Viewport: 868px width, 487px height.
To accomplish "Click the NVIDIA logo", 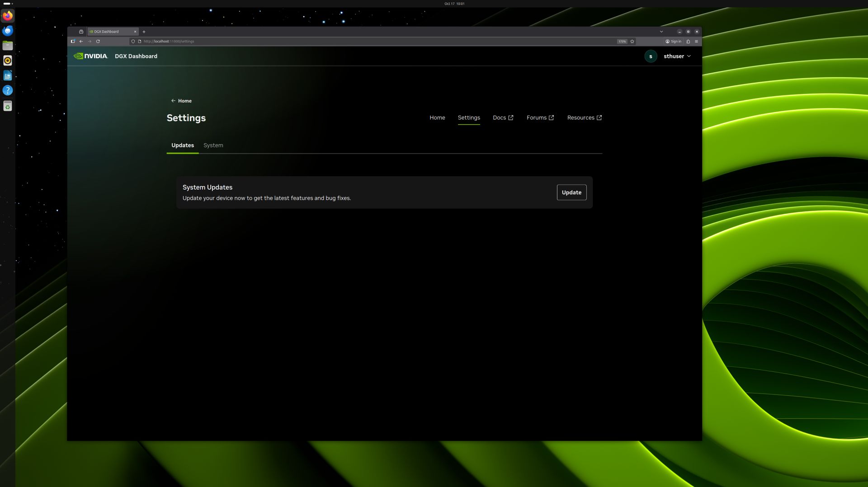I will coord(90,56).
